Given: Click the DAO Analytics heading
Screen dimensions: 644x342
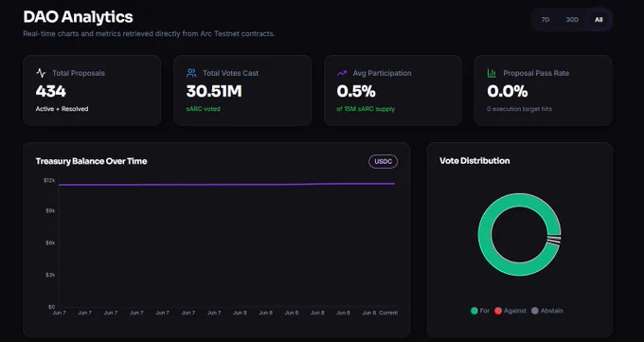Looking at the screenshot, I should tap(78, 17).
